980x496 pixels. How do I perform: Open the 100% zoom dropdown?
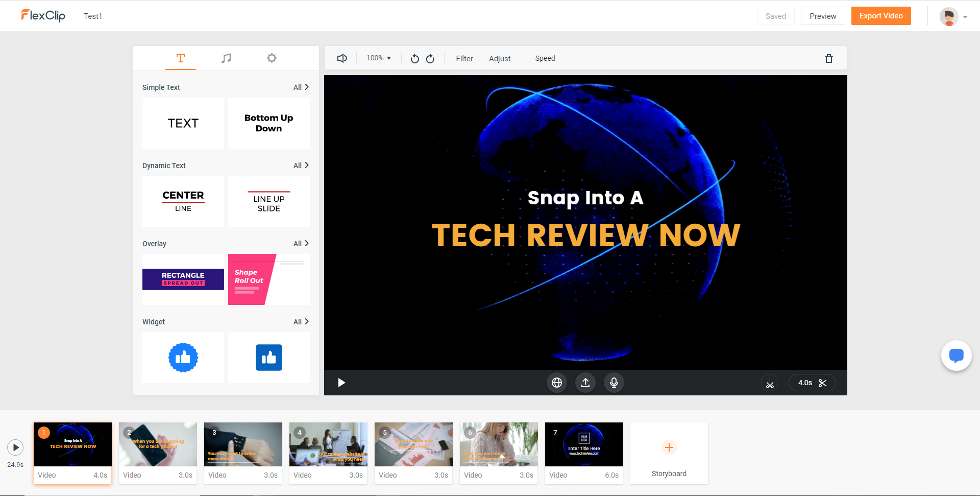click(x=379, y=58)
